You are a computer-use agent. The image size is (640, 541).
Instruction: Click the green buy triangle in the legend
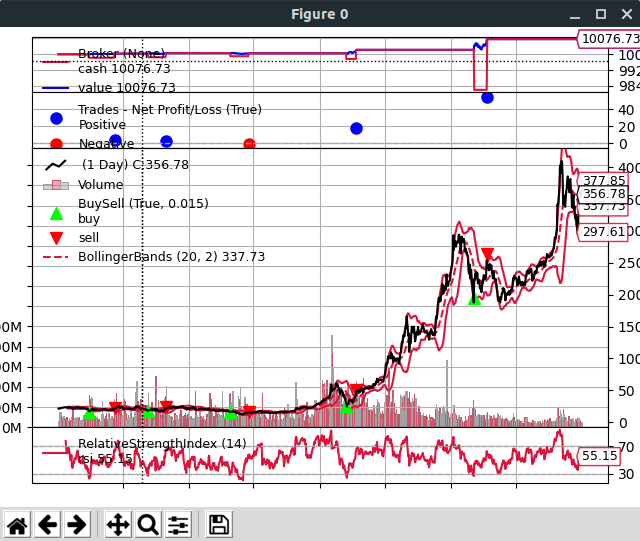pos(56,214)
